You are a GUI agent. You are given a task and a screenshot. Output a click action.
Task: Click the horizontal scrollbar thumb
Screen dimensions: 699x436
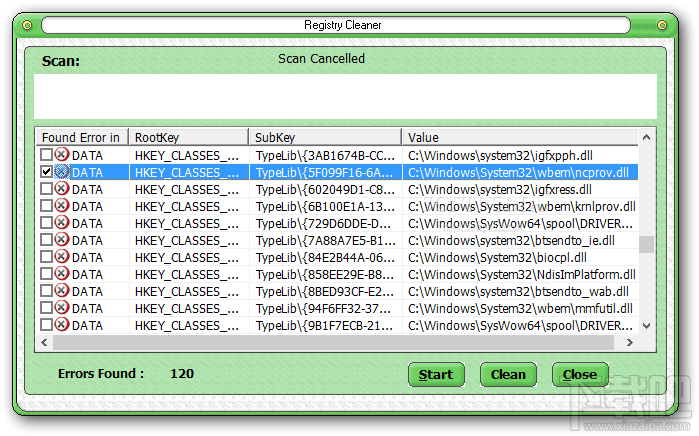pyautogui.click(x=333, y=342)
